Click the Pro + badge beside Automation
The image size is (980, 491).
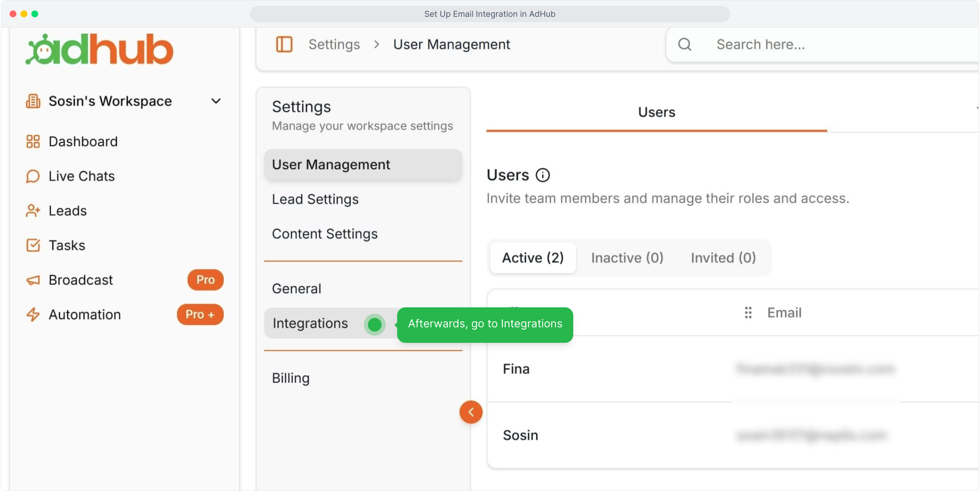point(200,314)
